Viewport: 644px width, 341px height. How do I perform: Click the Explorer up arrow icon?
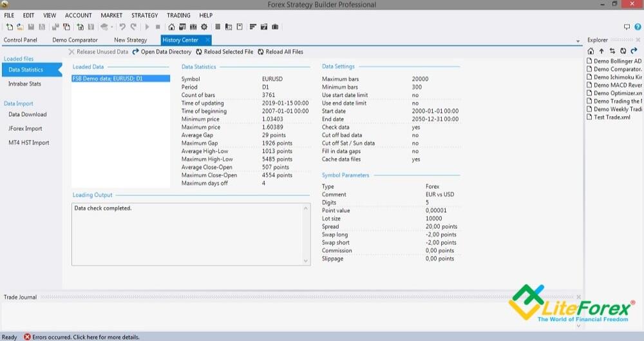pos(601,51)
